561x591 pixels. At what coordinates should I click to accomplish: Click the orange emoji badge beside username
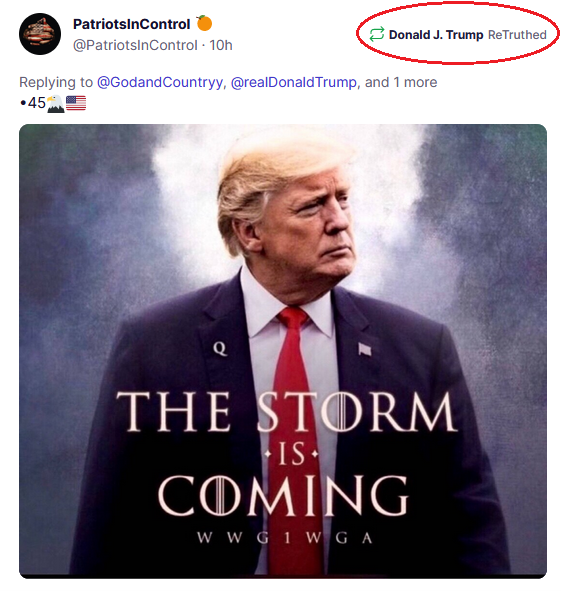click(x=204, y=23)
